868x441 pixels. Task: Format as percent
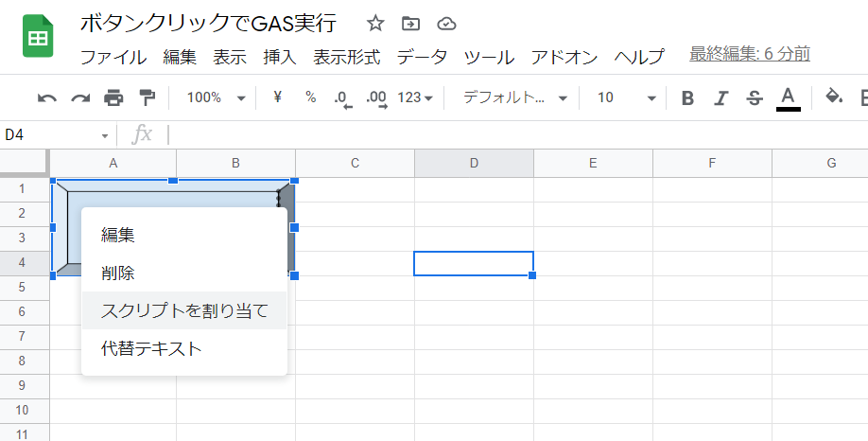(x=310, y=97)
